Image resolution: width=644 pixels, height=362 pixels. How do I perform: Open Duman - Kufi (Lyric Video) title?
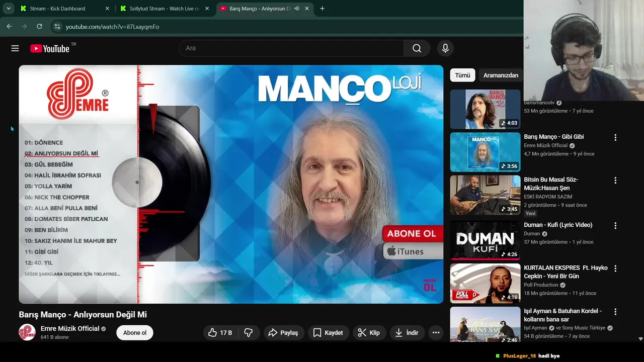(558, 225)
